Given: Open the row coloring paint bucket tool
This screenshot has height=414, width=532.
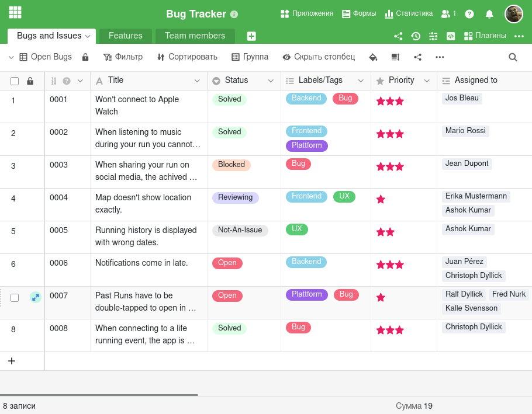Looking at the screenshot, I should pyautogui.click(x=373, y=57).
